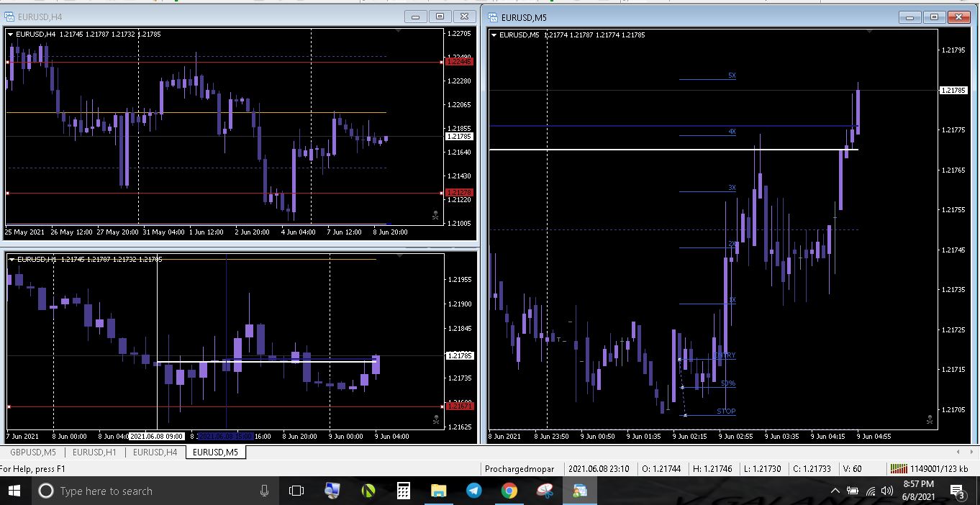Click the Prochargedmopar profile in status bar
This screenshot has height=505, width=980.
[x=520, y=469]
